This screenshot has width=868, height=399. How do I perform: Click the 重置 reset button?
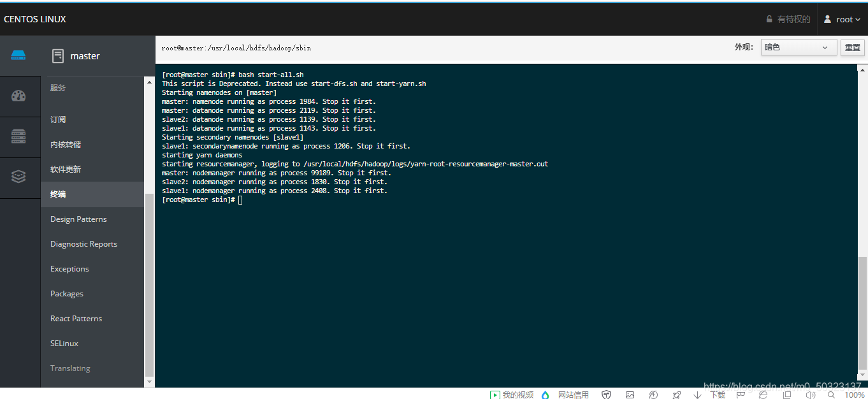(x=853, y=47)
